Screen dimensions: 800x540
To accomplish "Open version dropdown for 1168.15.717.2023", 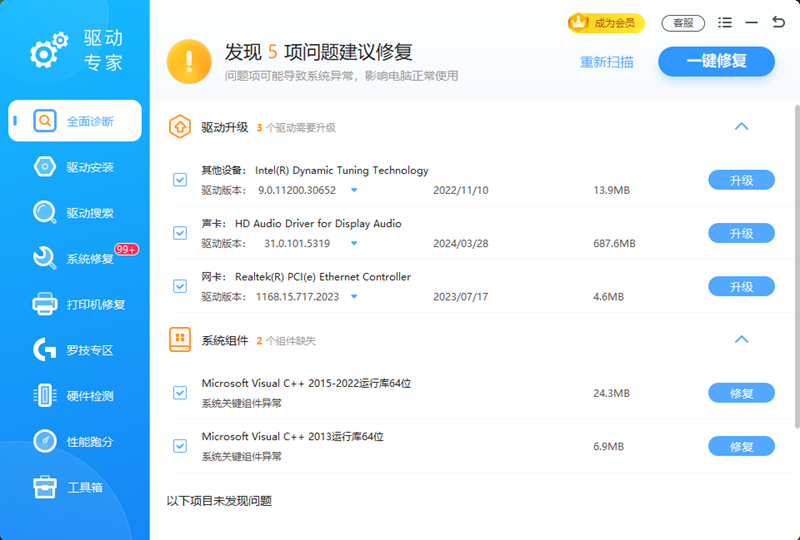I will tap(354, 297).
